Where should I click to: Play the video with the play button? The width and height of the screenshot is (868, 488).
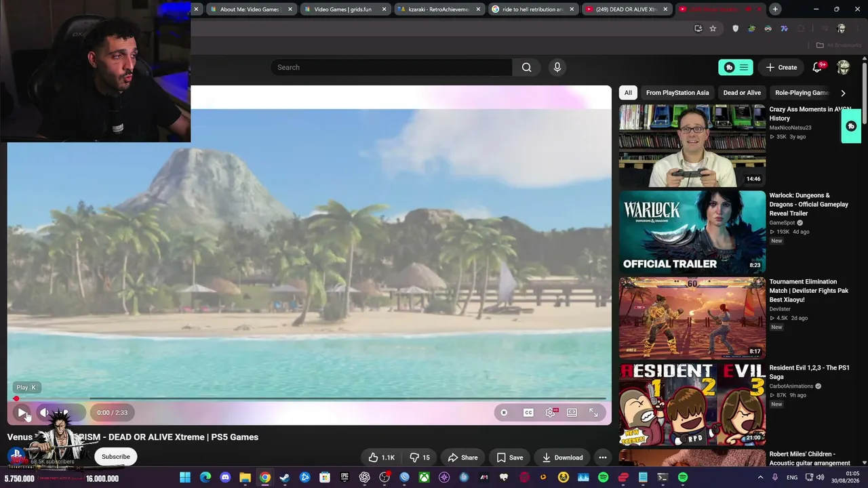(22, 412)
